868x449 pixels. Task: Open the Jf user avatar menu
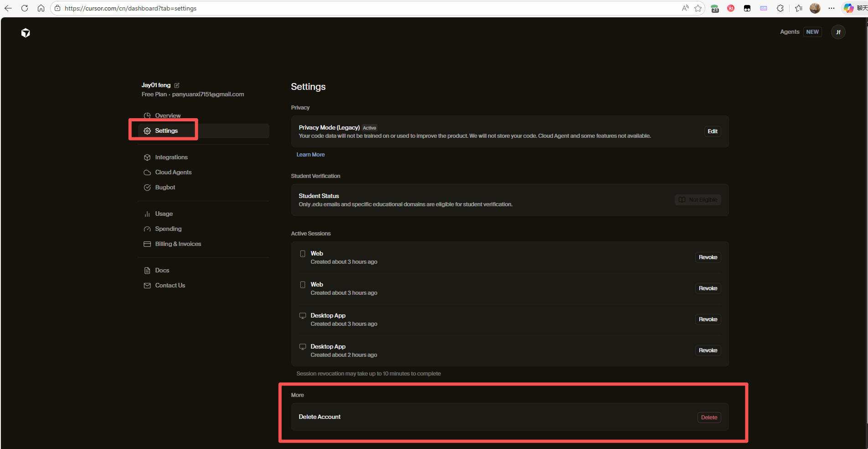[x=838, y=32]
